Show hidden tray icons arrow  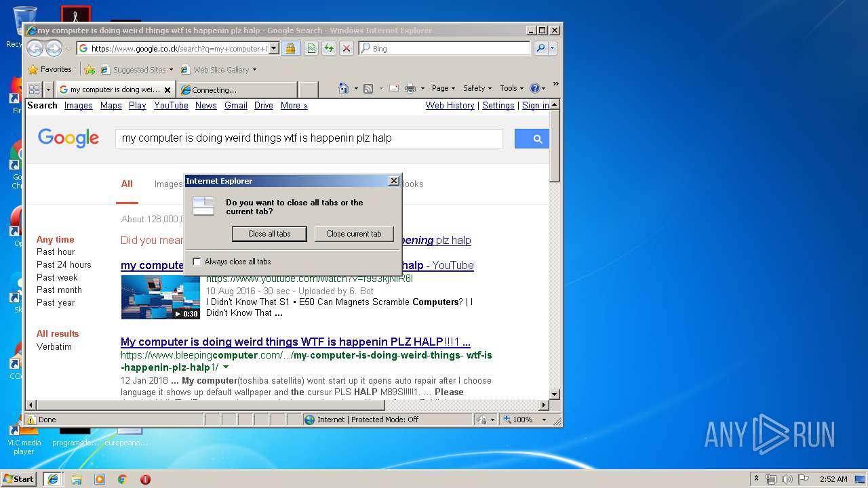[756, 479]
